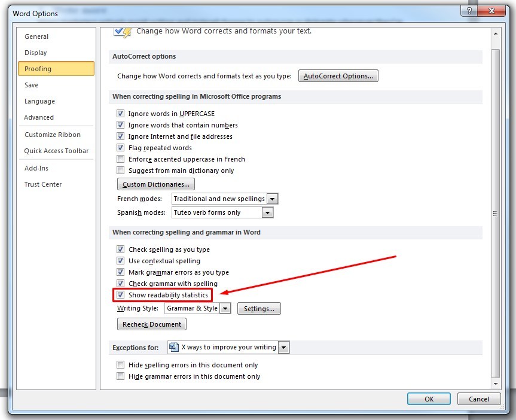
Task: Open the French modes dropdown
Action: (272, 199)
